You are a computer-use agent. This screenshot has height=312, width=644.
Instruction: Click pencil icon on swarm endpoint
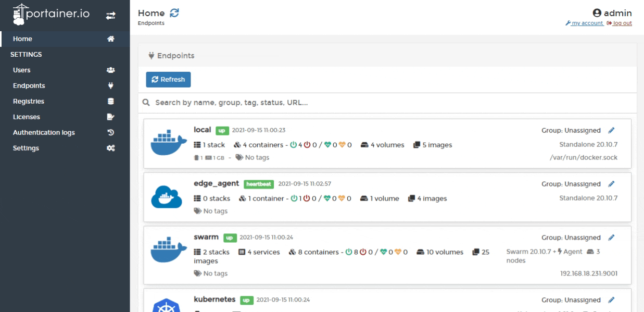tap(611, 238)
